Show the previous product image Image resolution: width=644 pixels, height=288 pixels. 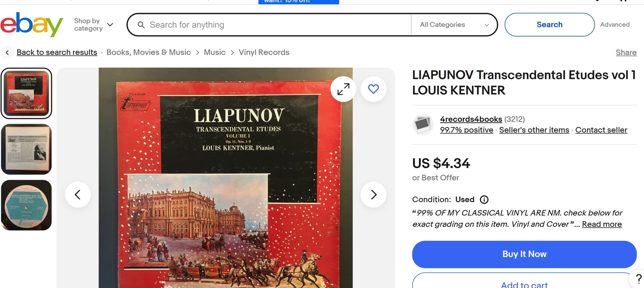click(78, 195)
